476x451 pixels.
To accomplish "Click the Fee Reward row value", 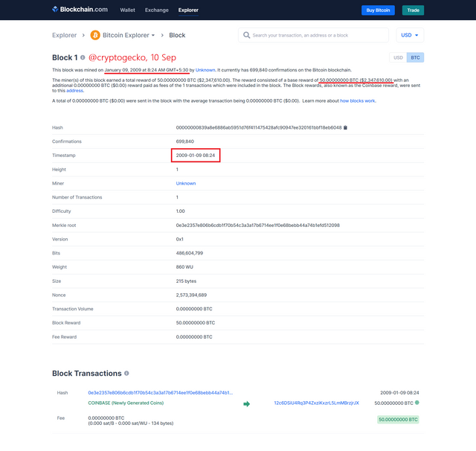I will (194, 337).
